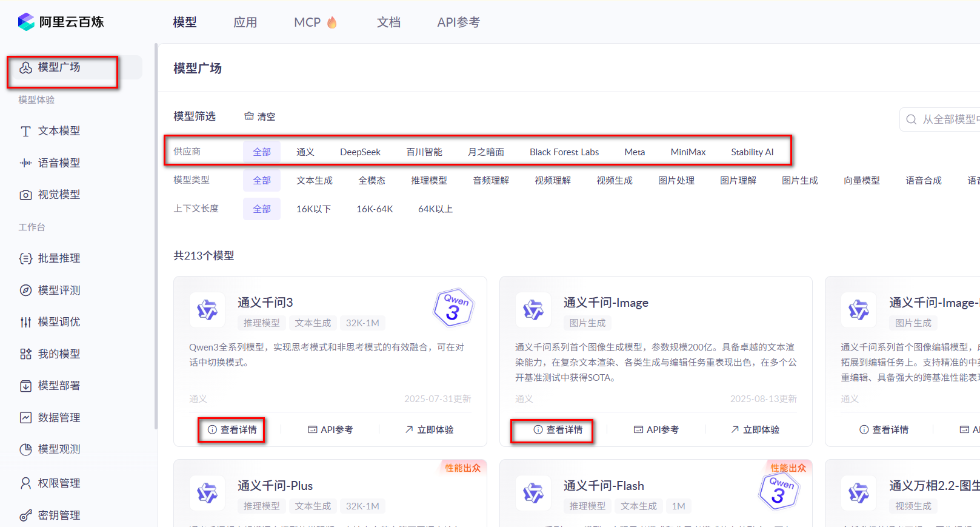Click the 通义千问-Plus card logo
This screenshot has height=527, width=980.
(207, 493)
